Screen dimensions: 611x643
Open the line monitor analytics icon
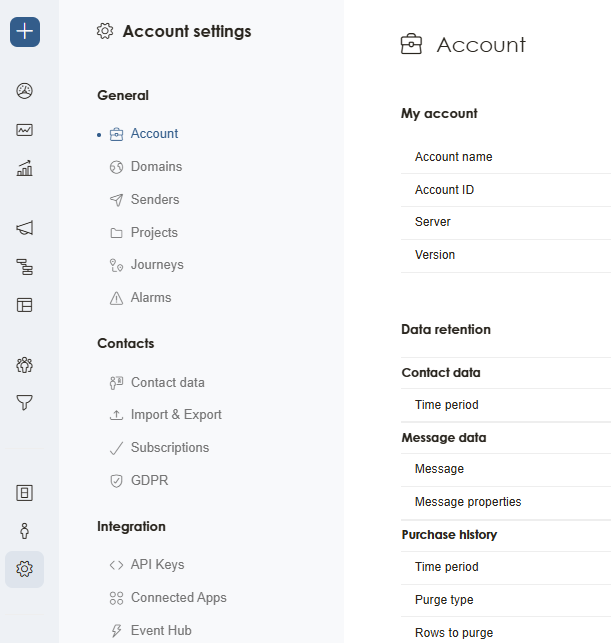25,130
